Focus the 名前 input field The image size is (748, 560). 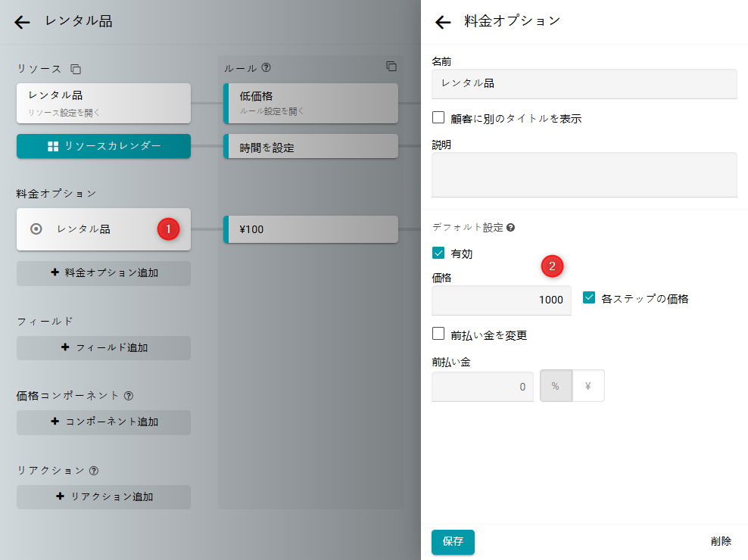tap(584, 84)
